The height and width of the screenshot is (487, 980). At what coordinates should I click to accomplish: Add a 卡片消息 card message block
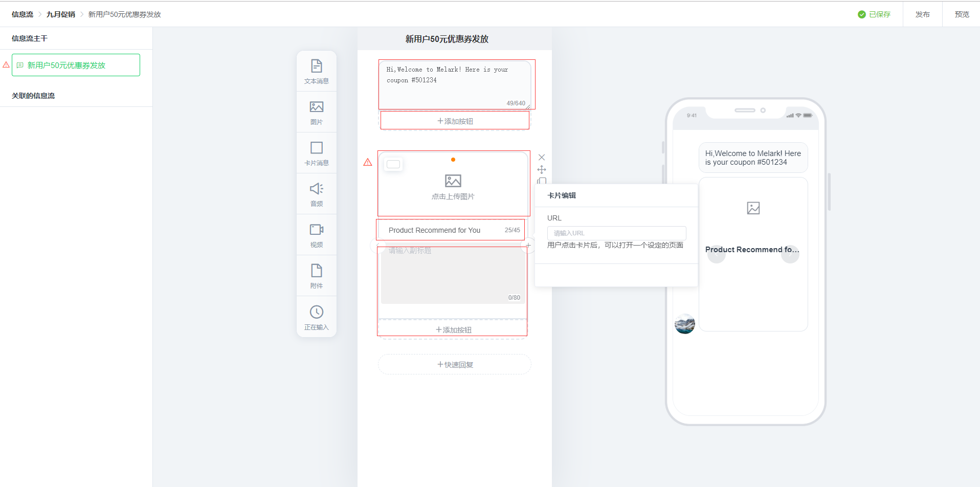click(316, 153)
